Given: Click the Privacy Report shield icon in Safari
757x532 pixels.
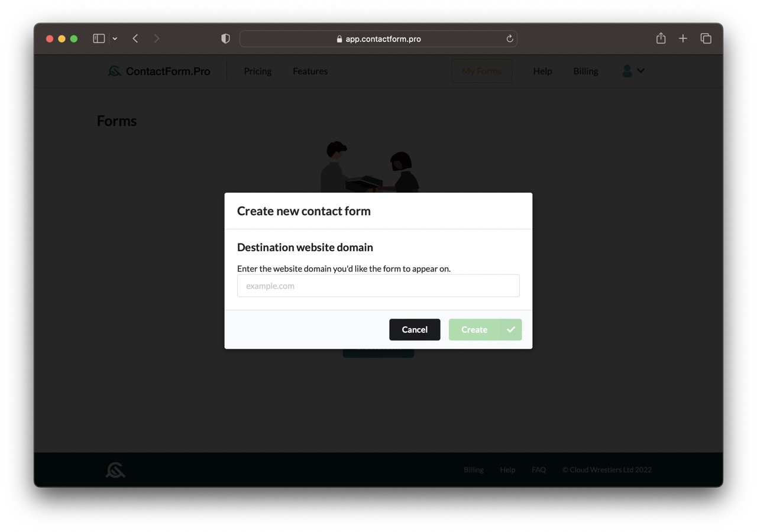Looking at the screenshot, I should point(225,38).
